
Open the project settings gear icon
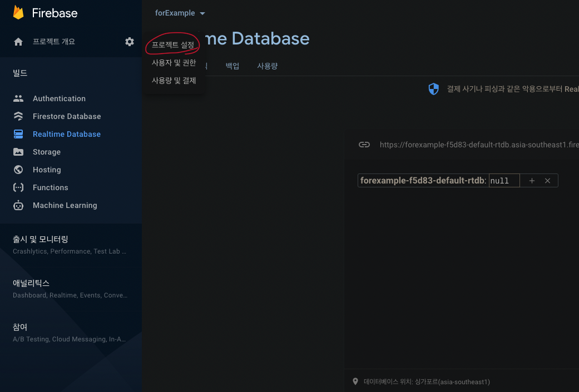[x=129, y=42]
